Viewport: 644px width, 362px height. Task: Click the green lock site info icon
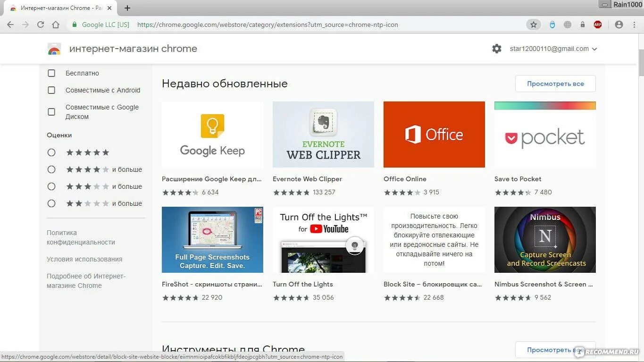[75, 25]
